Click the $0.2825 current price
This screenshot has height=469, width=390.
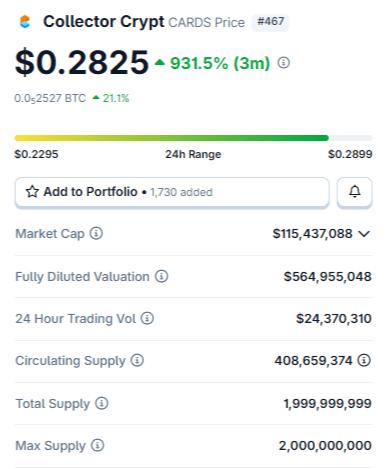click(x=82, y=62)
